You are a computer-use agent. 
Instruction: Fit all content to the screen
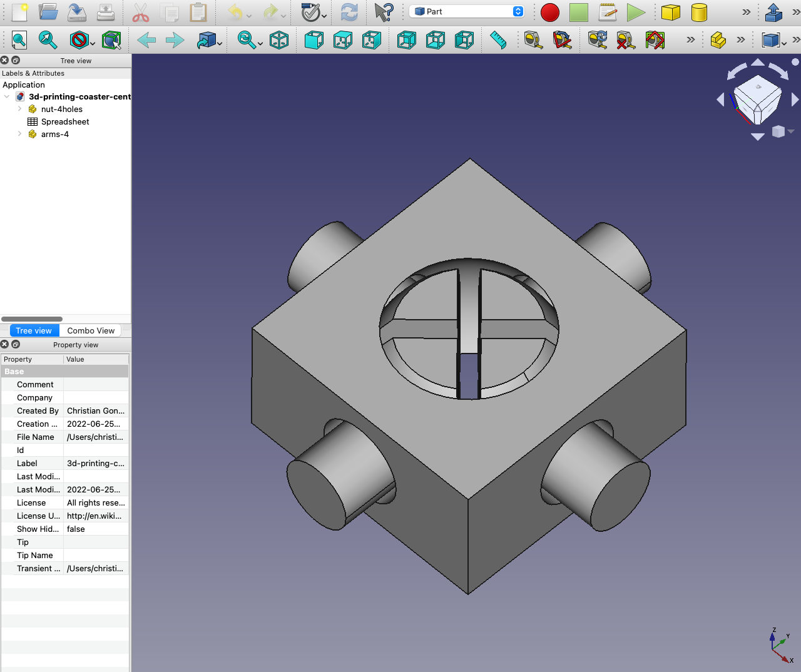[x=19, y=41]
